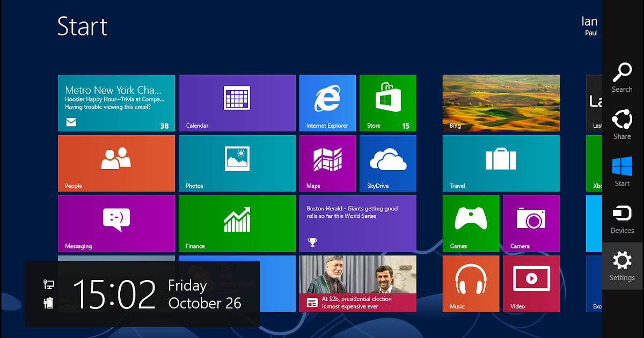Open the News tile about presidential election
The width and height of the screenshot is (644, 338).
[357, 283]
